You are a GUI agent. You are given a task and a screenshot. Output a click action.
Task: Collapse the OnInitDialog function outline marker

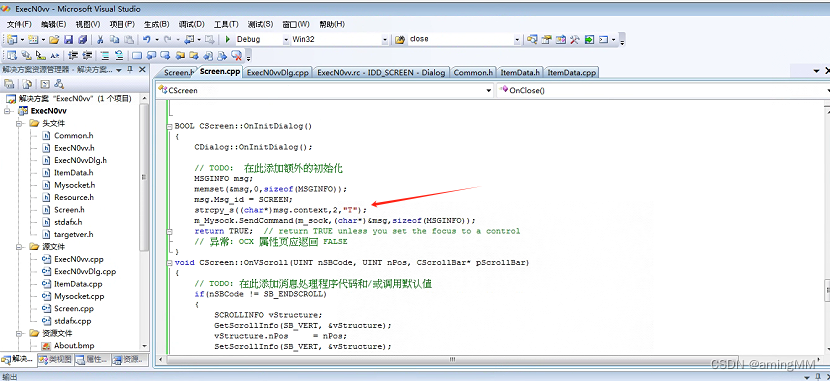(x=170, y=126)
